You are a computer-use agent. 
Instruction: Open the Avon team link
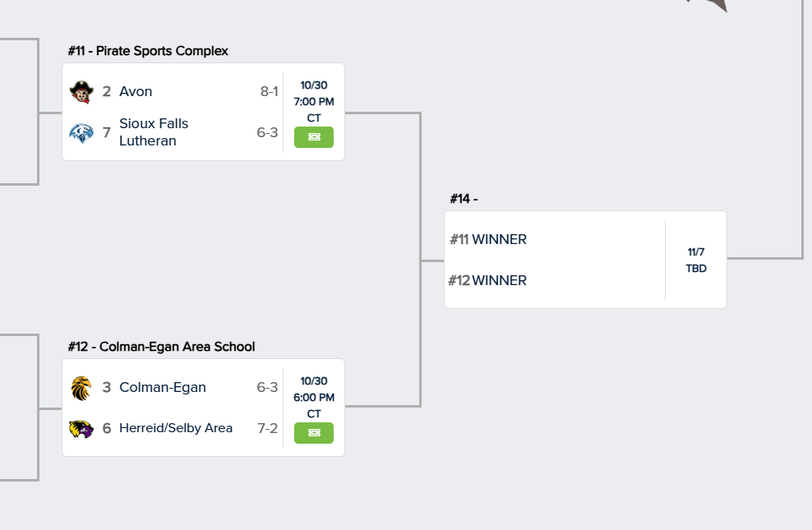tap(136, 91)
